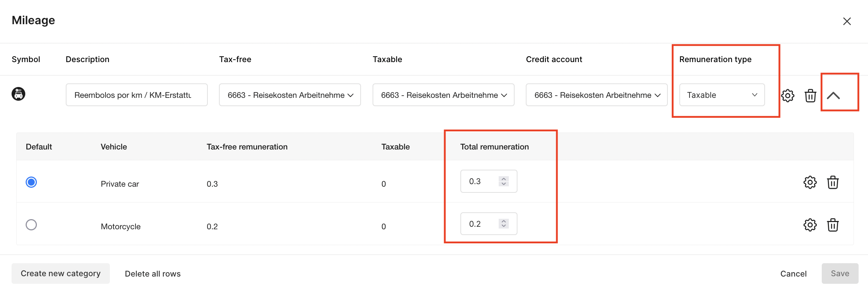Click into the Description text field
Viewport: 868px width, 291px height.
[137, 95]
